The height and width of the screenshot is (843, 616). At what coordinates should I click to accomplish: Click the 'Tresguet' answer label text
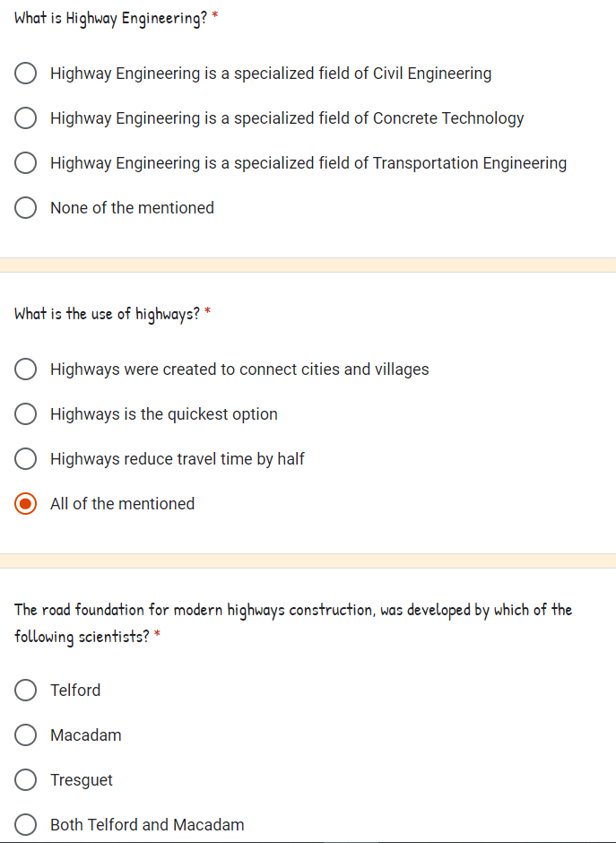[x=82, y=780]
